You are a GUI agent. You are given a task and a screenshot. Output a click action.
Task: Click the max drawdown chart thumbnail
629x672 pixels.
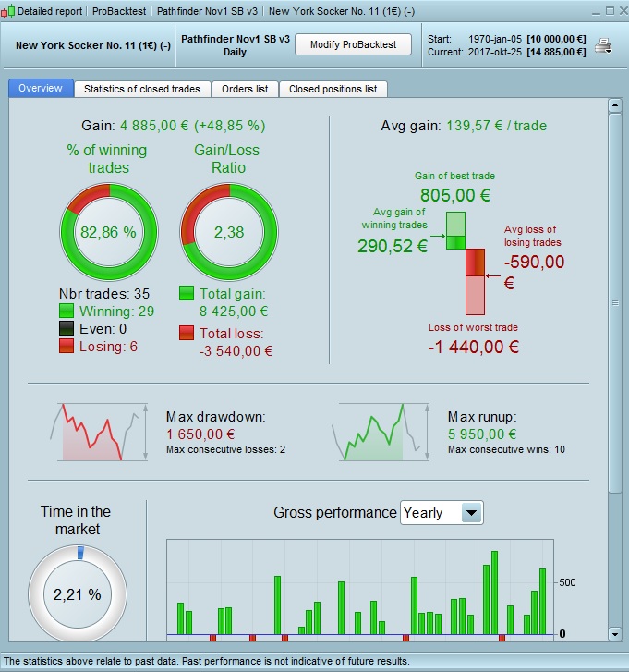100,432
